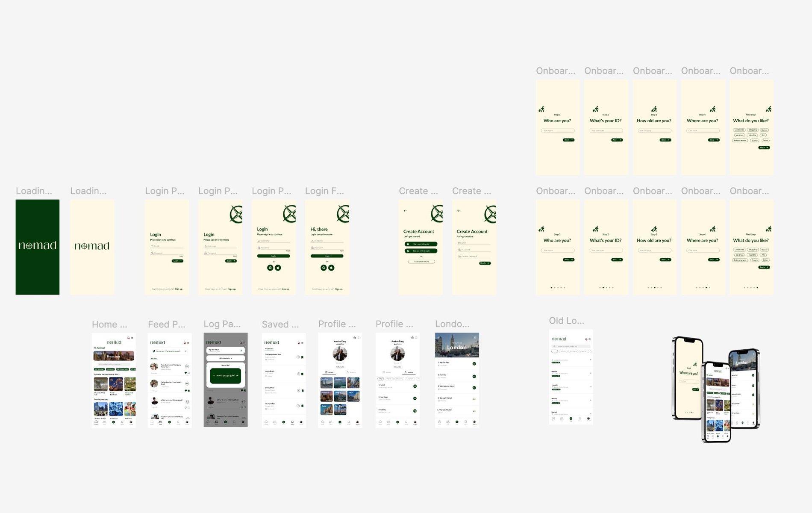Screen dimensions: 812x513
Task: Click the Login F... frame label
Action: pyautogui.click(x=324, y=191)
